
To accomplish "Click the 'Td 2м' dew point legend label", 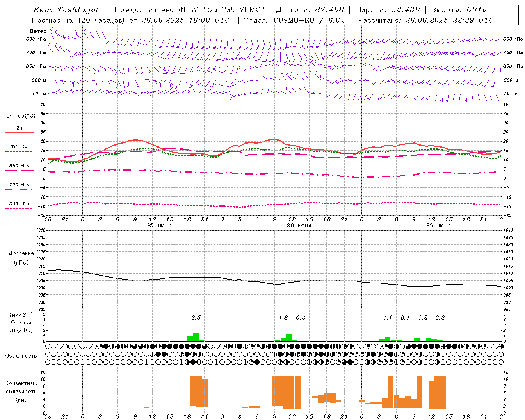I will tap(19, 147).
